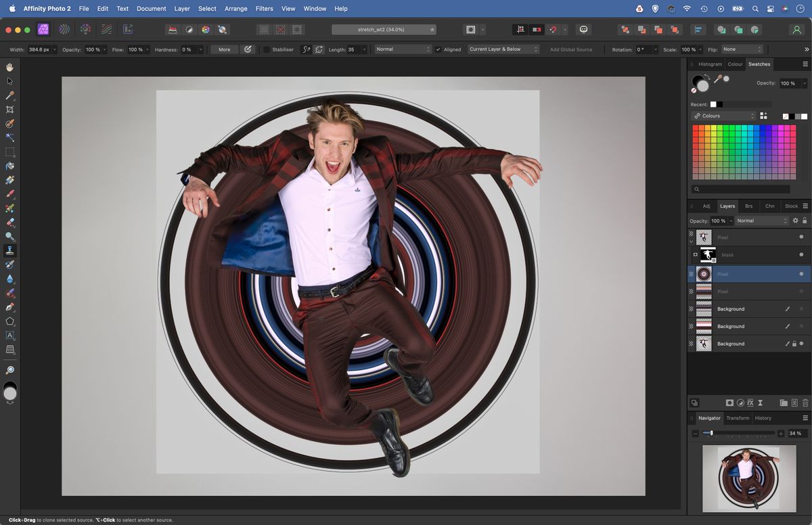Collapse the expanded Pixel layer group
Viewport: 812px width, 525px height.
(692, 242)
